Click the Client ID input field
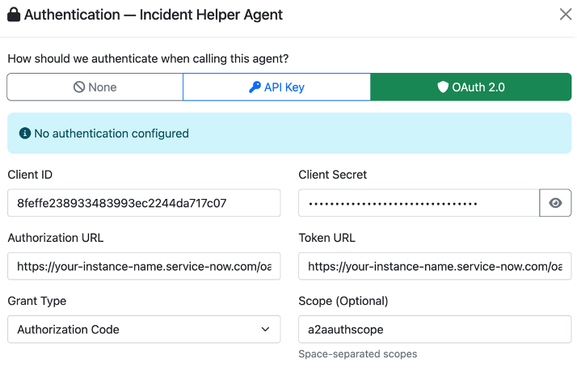 click(x=144, y=203)
